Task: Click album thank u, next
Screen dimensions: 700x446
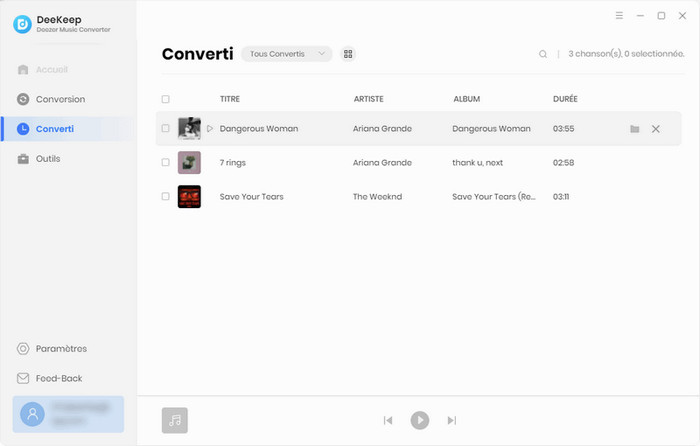Action: [x=478, y=163]
